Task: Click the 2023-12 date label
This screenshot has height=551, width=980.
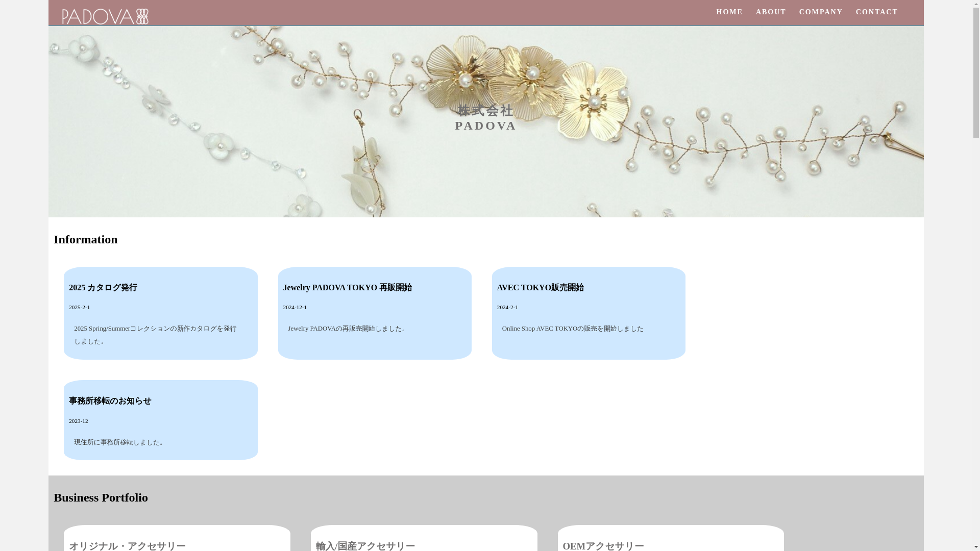Action: (x=79, y=421)
